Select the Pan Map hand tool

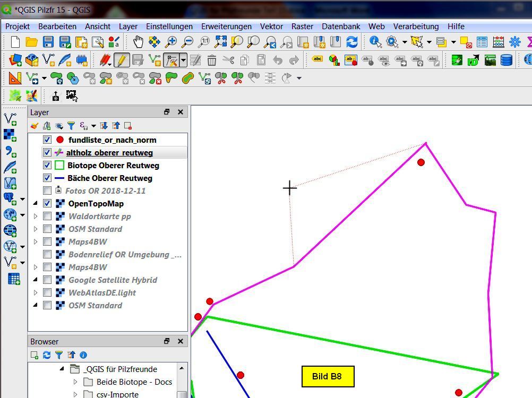(138, 42)
